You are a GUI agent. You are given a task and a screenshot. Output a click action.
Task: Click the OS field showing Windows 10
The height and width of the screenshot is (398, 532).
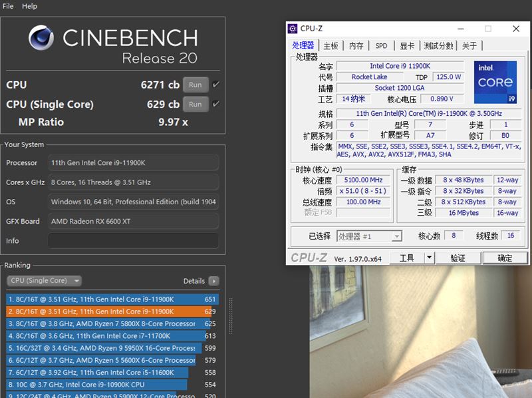pyautogui.click(x=133, y=202)
